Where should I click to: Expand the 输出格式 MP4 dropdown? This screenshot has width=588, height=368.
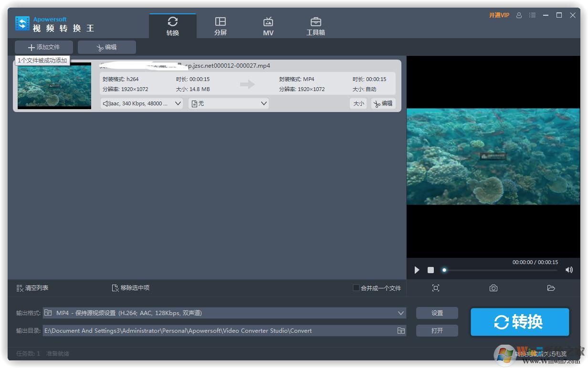click(400, 313)
